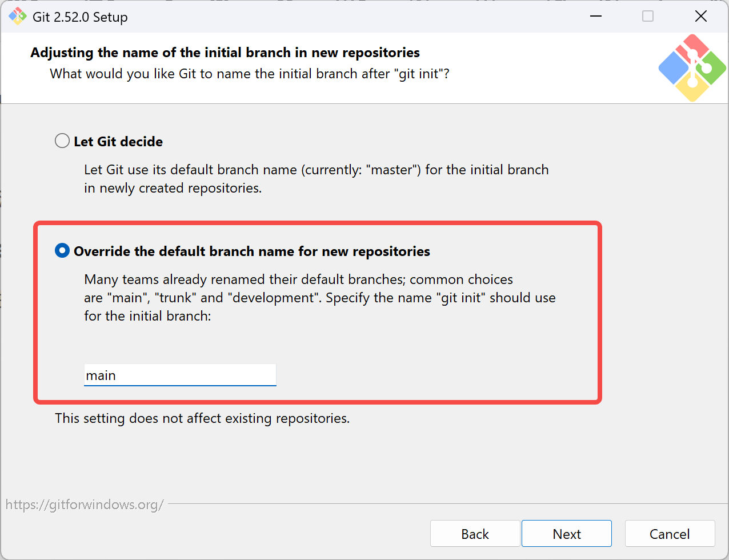Screen dimensions: 729x560
Task: Click the Next button
Action: tap(567, 534)
